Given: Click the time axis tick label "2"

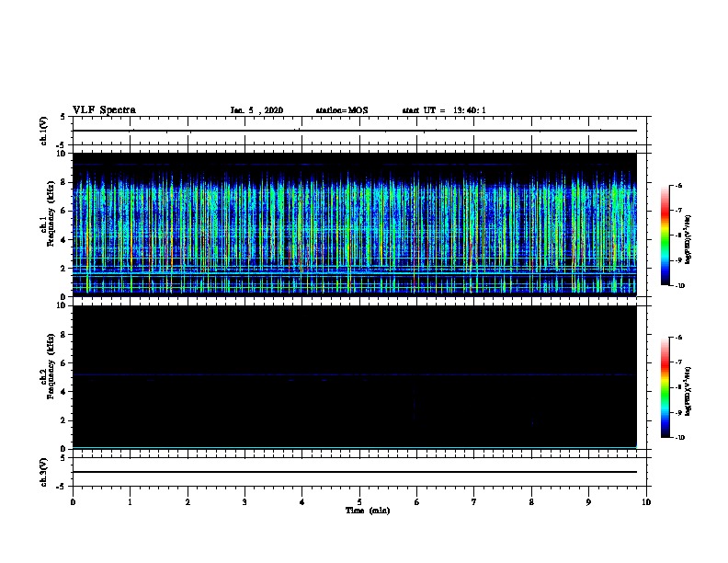Looking at the screenshot, I should (188, 502).
